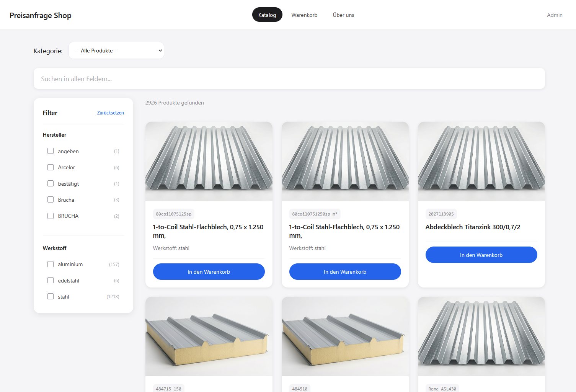Reset filters with Zurücksetzen link
The height and width of the screenshot is (392, 576).
click(110, 113)
